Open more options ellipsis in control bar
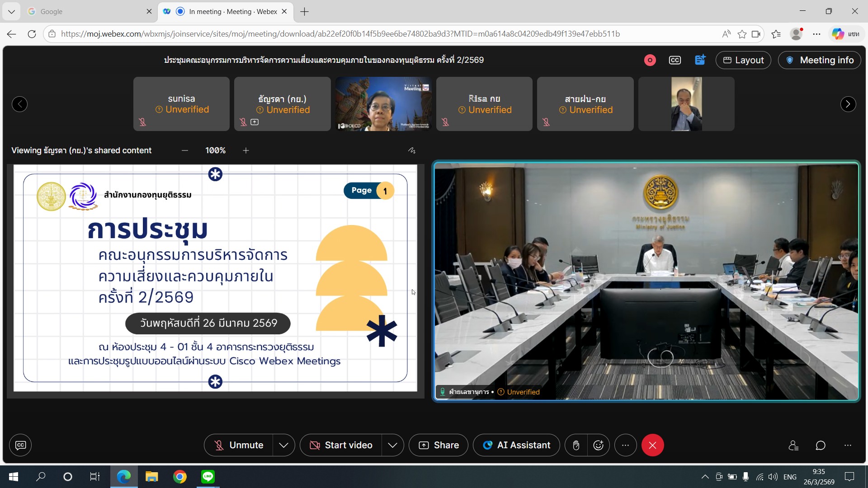Screen dimensions: 868x488 (x=625, y=445)
